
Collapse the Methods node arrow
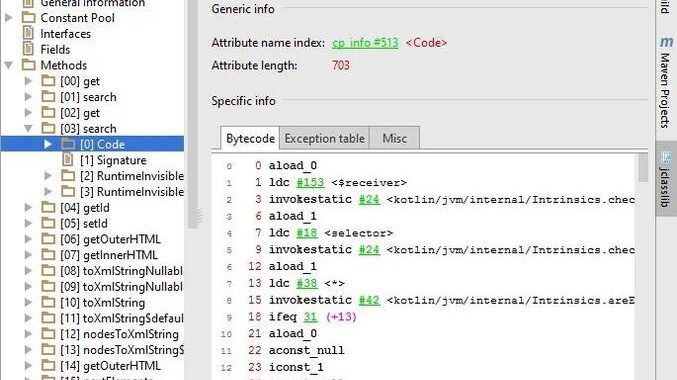tap(8, 66)
